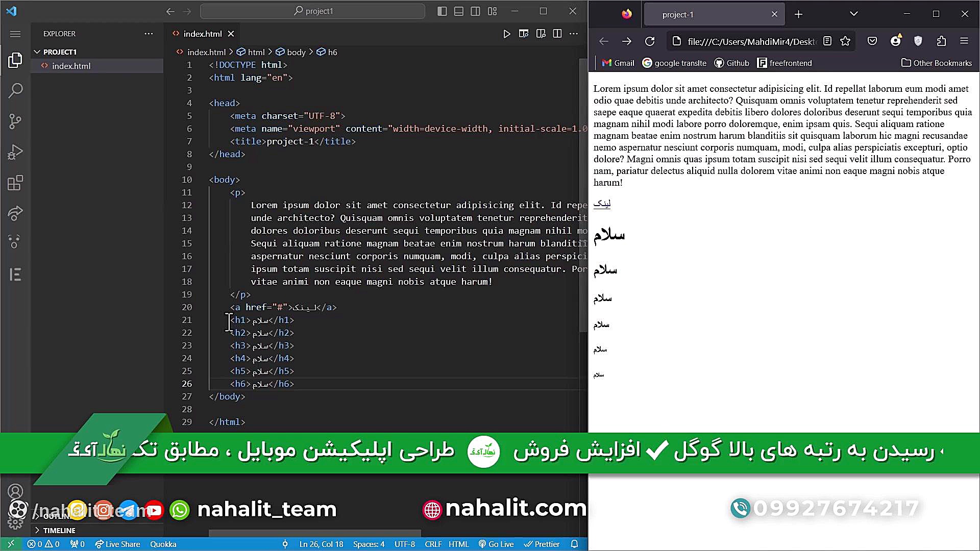980x551 pixels.
Task: Open the VS Code hamburger menu
Action: click(x=15, y=34)
